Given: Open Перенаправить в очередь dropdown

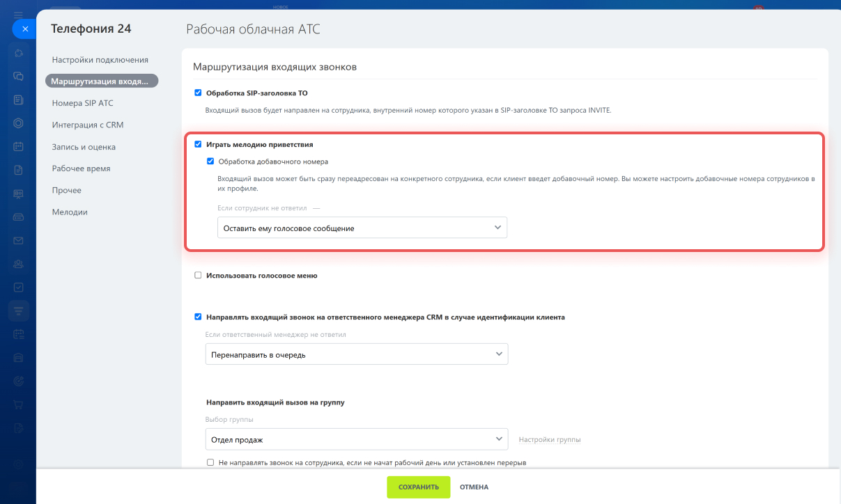Looking at the screenshot, I should tap(357, 354).
